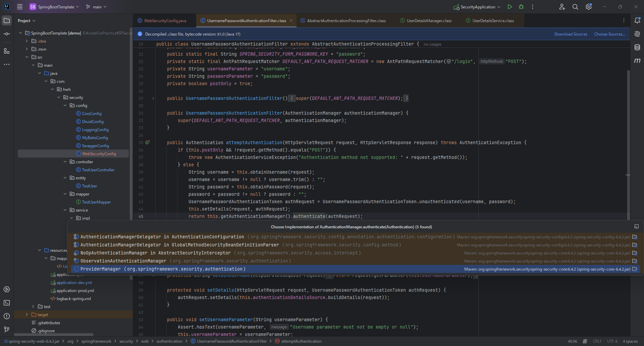Show more tool windows ellipsis
644x346 pixels.
pos(7,64)
